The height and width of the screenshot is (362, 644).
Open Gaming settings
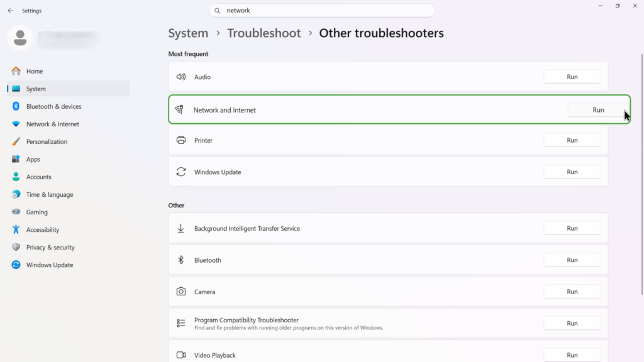pos(68,212)
